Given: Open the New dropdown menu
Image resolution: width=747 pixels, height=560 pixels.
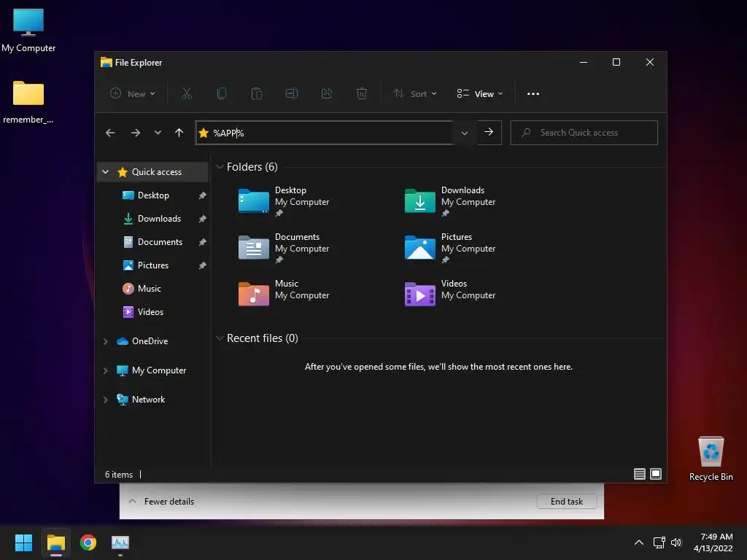Looking at the screenshot, I should pyautogui.click(x=133, y=94).
